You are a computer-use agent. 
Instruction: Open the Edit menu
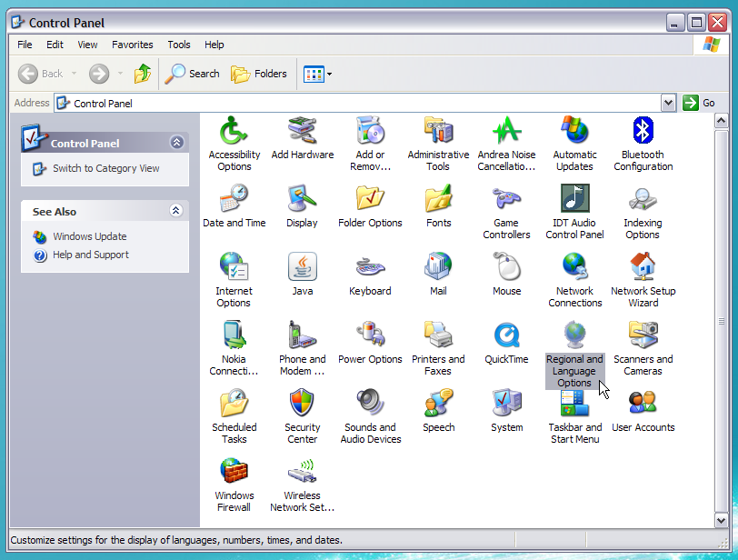[x=55, y=45]
